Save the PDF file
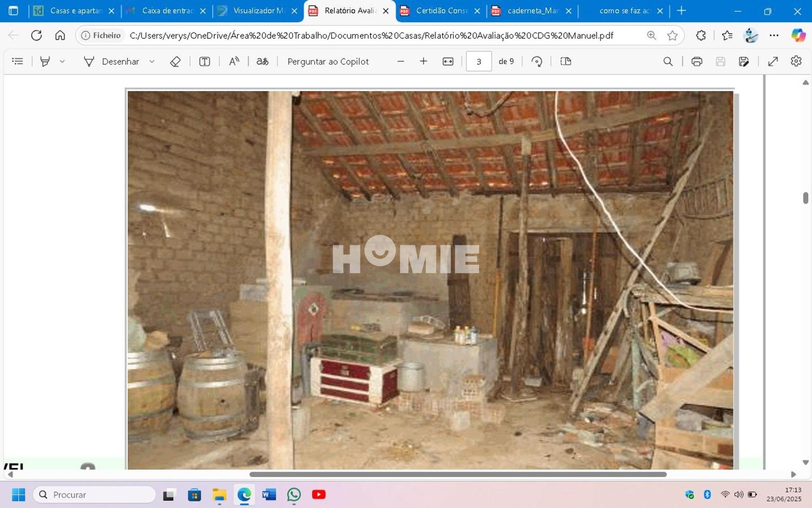Image resolution: width=812 pixels, height=508 pixels. pyautogui.click(x=720, y=61)
